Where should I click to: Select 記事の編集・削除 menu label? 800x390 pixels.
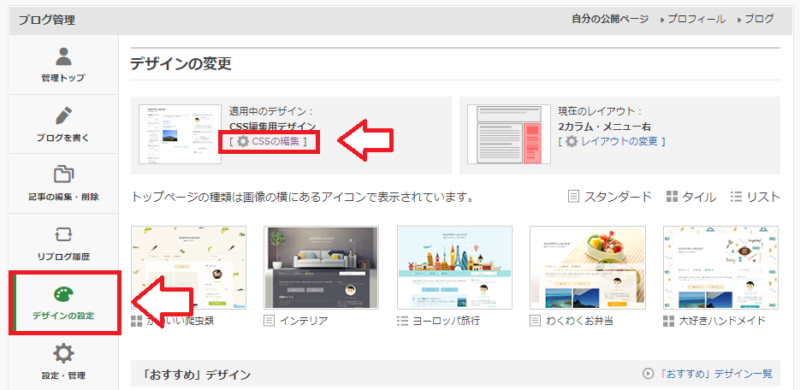click(x=63, y=197)
